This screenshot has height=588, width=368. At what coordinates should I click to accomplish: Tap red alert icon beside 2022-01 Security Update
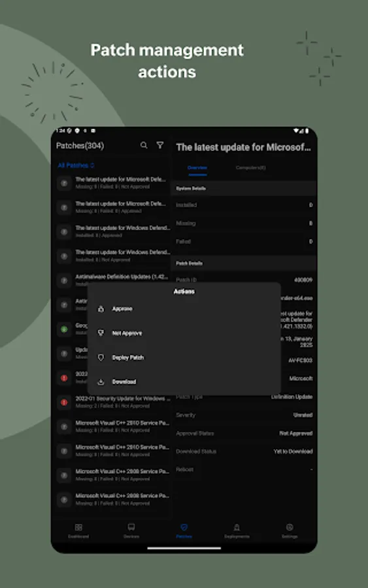(64, 402)
